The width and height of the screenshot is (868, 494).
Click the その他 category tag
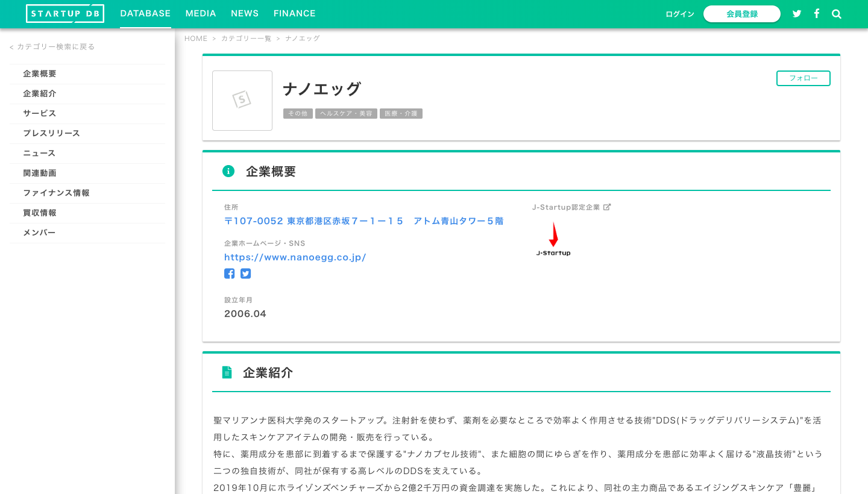298,113
